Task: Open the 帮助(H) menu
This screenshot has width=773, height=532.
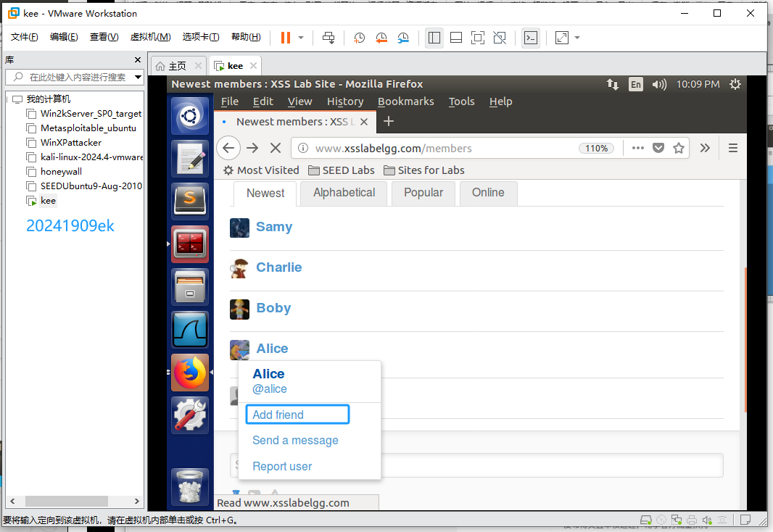Action: pyautogui.click(x=246, y=37)
